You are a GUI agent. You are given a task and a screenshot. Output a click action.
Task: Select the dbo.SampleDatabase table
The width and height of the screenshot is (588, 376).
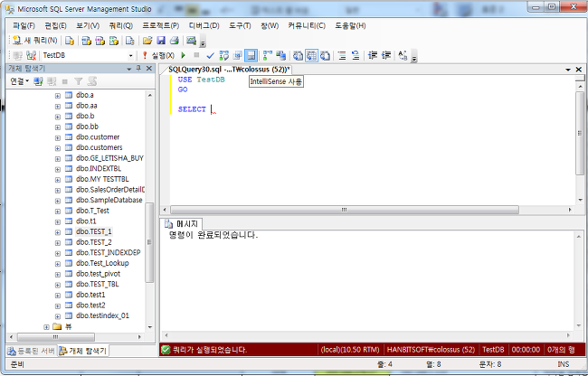click(x=109, y=200)
